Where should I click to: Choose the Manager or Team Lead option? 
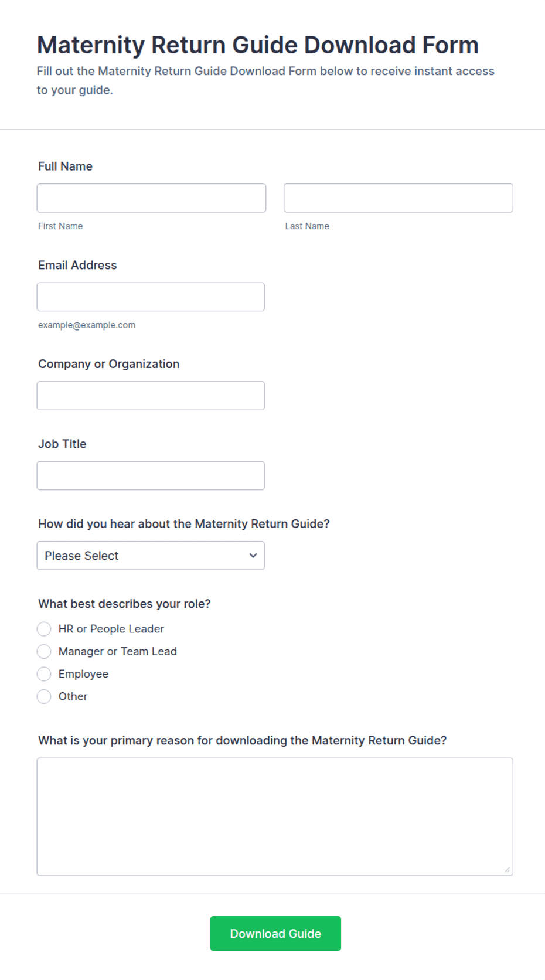click(44, 652)
